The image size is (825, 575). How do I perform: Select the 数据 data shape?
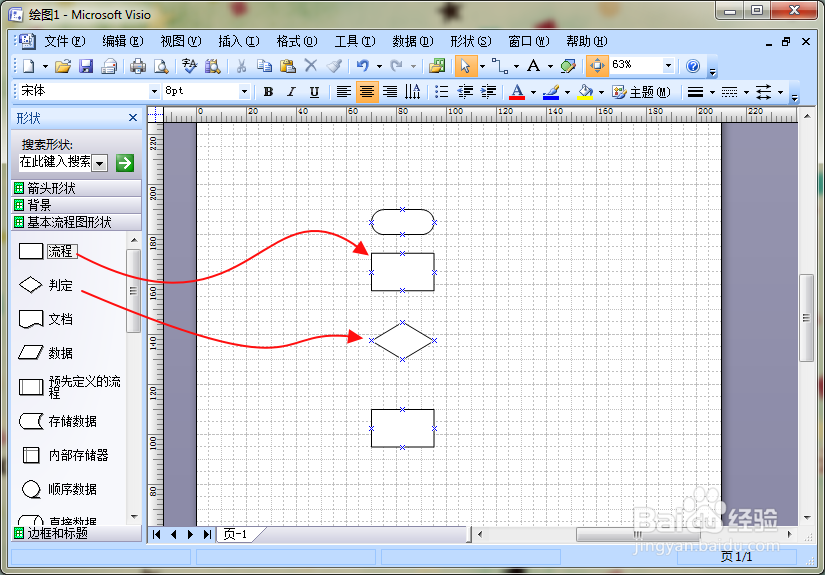pyautogui.click(x=46, y=352)
